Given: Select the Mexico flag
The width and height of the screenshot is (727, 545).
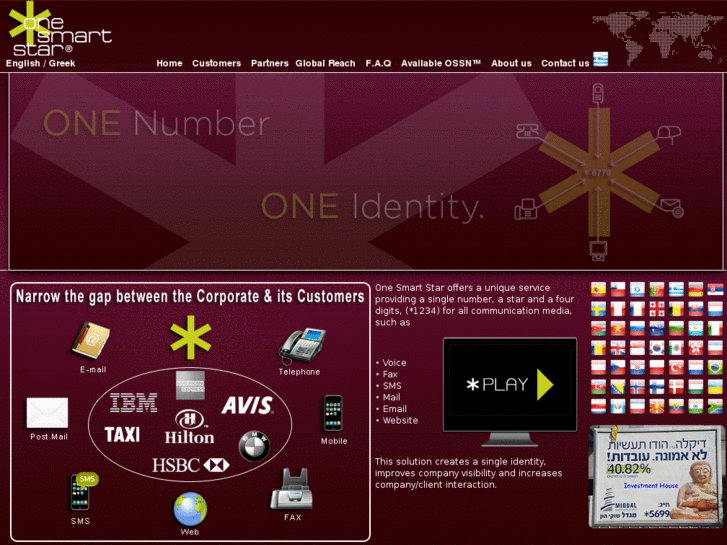Looking at the screenshot, I should tap(676, 348).
